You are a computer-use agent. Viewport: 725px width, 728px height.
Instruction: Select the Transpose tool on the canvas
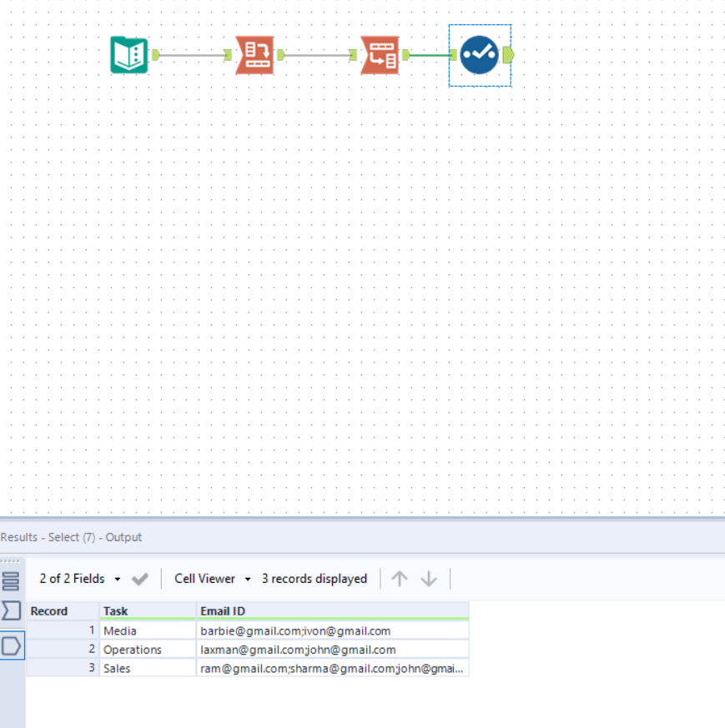(x=254, y=53)
